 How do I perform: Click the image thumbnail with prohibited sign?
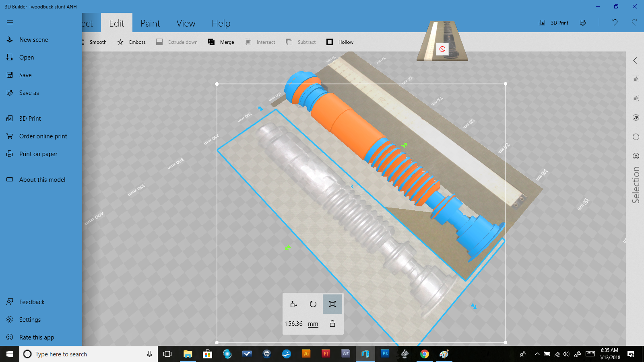(x=442, y=41)
